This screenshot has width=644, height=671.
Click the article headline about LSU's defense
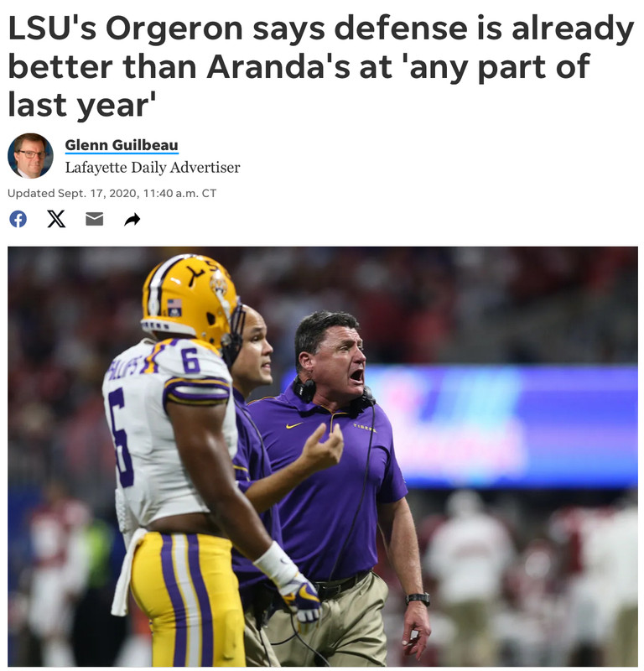pos(321,66)
